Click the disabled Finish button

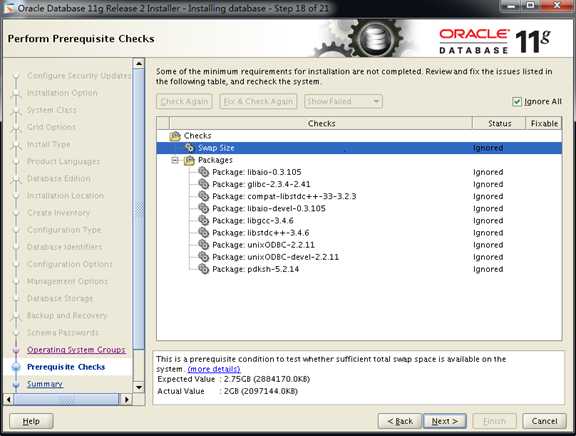[494, 421]
